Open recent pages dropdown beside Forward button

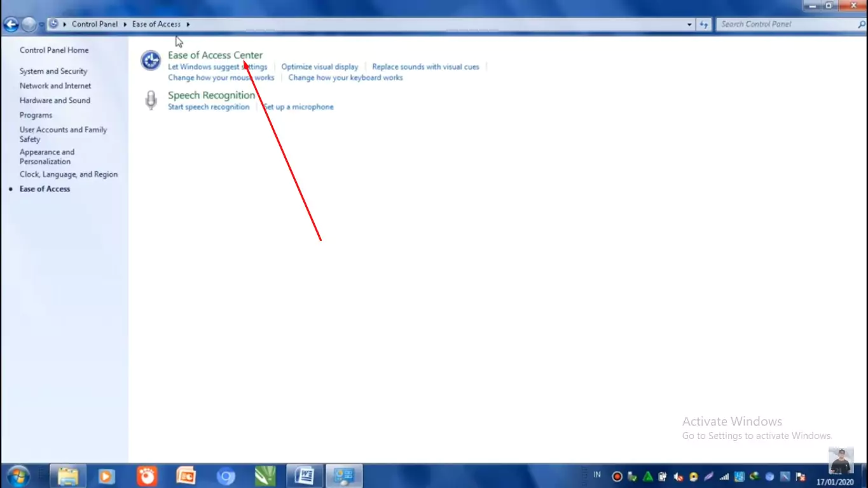point(41,25)
